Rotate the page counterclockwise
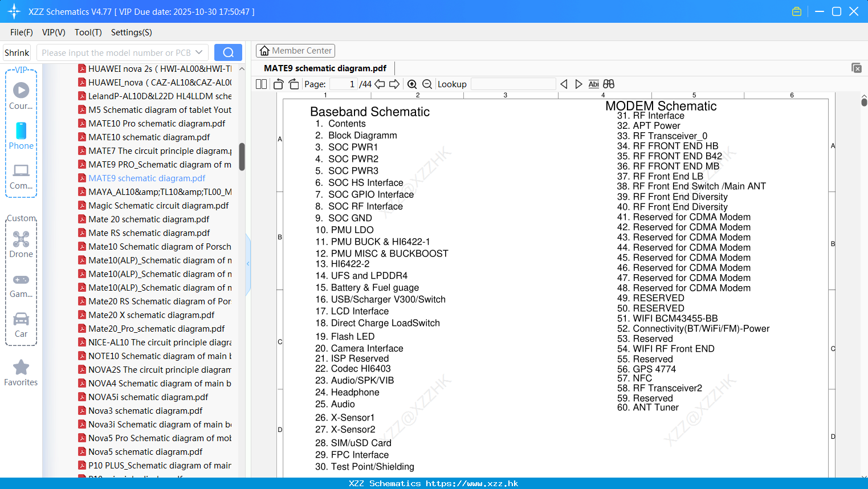This screenshot has width=868, height=489. point(278,84)
